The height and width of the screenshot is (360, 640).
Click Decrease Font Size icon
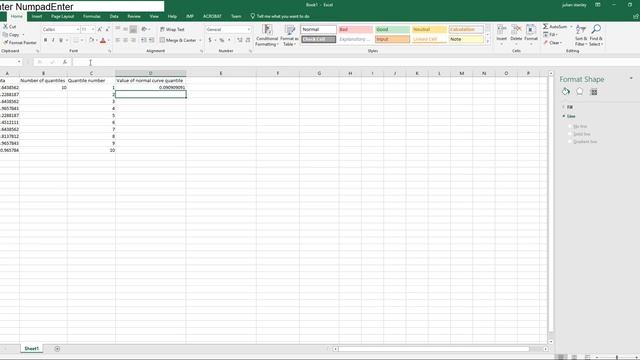click(x=107, y=29)
